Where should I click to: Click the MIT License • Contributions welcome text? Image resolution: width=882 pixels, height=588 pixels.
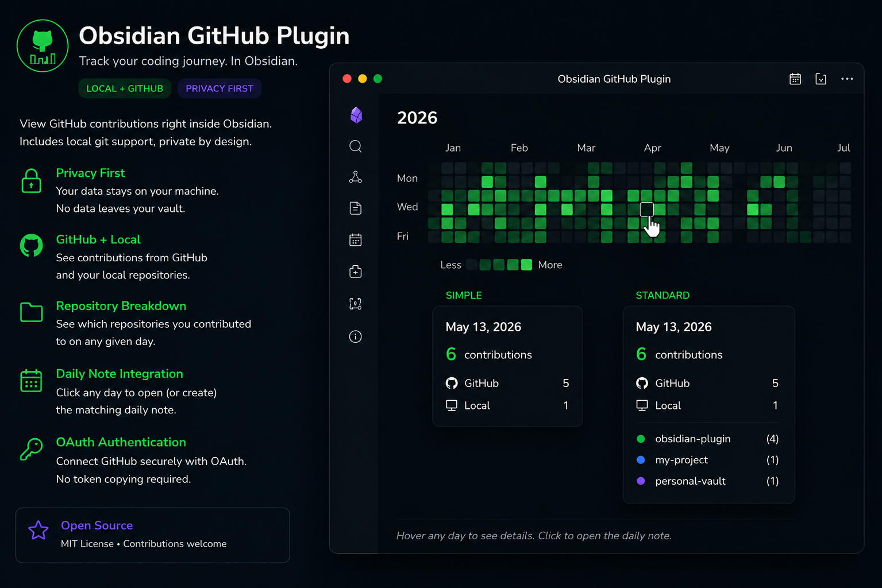[x=144, y=544]
